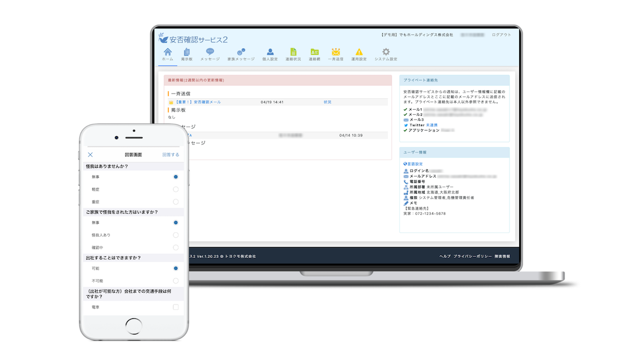
Task: Click the person icon beside 権限
Action: (x=406, y=198)
